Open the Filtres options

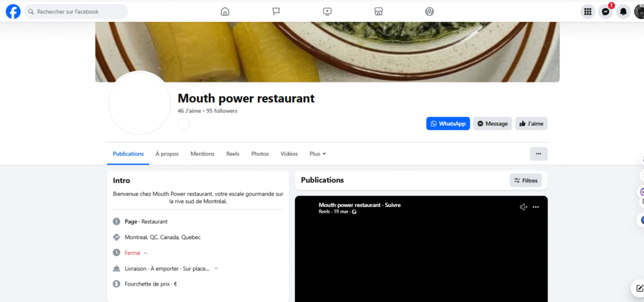(526, 181)
